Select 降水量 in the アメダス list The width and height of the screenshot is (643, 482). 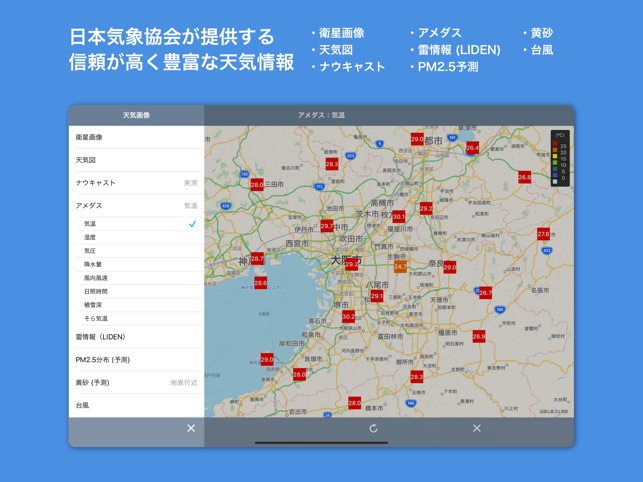(136, 264)
